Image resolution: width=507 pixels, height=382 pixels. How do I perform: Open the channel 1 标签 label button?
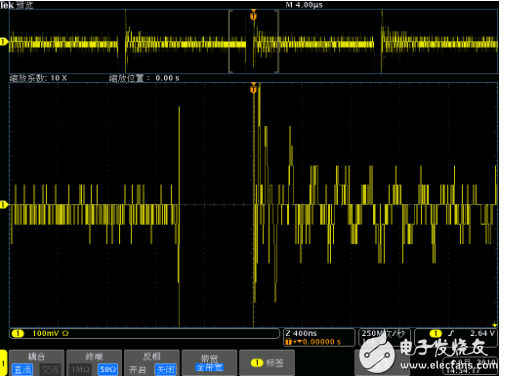click(x=267, y=363)
